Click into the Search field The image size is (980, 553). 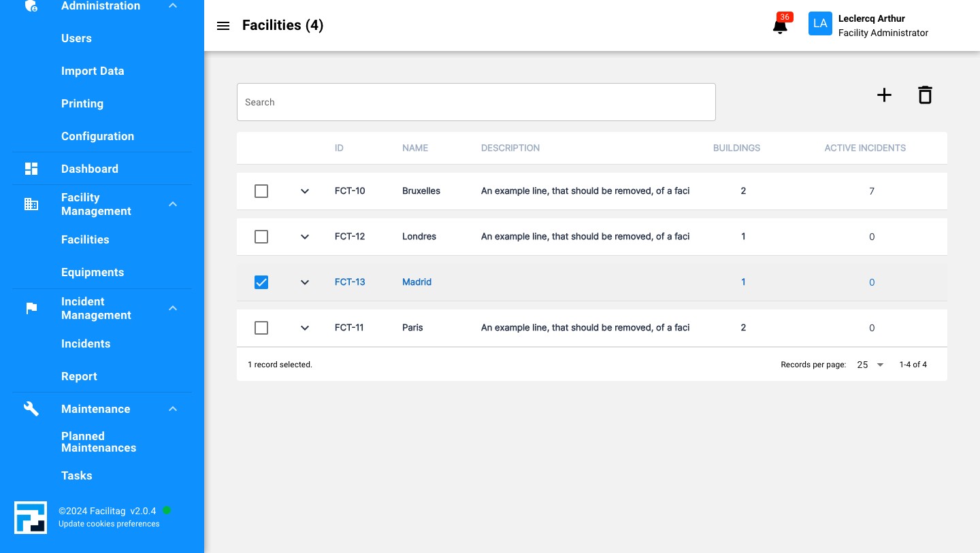476,102
